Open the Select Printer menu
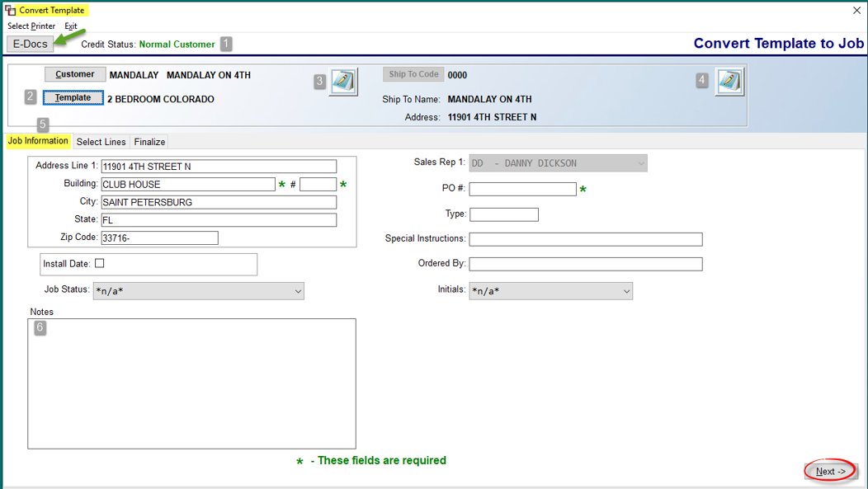Image resolution: width=868 pixels, height=489 pixels. [31, 26]
